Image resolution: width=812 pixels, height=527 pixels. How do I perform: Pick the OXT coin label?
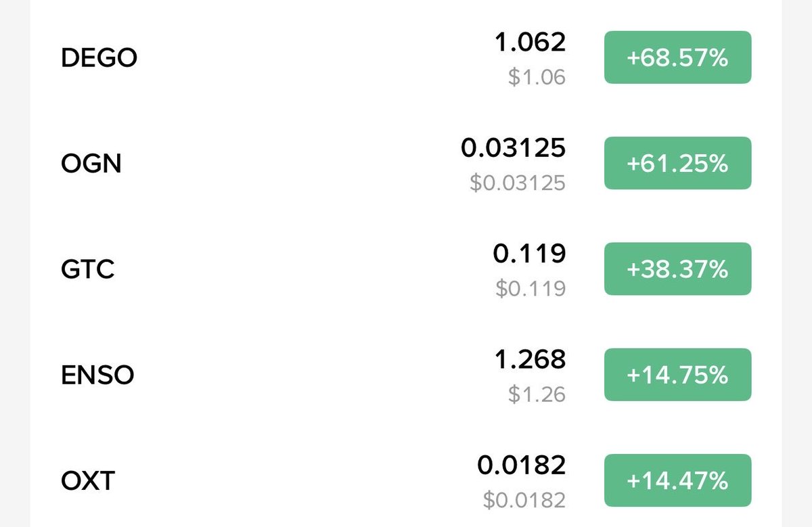[x=88, y=481]
